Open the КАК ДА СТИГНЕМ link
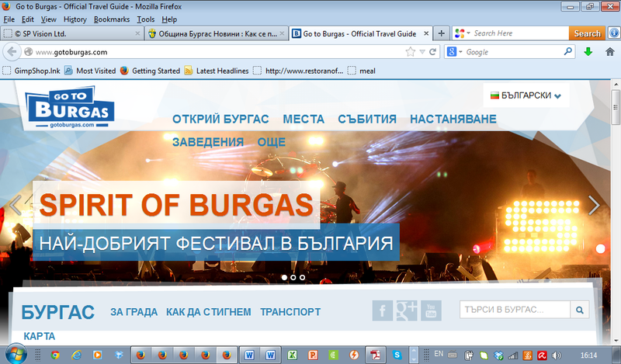 pyautogui.click(x=208, y=312)
